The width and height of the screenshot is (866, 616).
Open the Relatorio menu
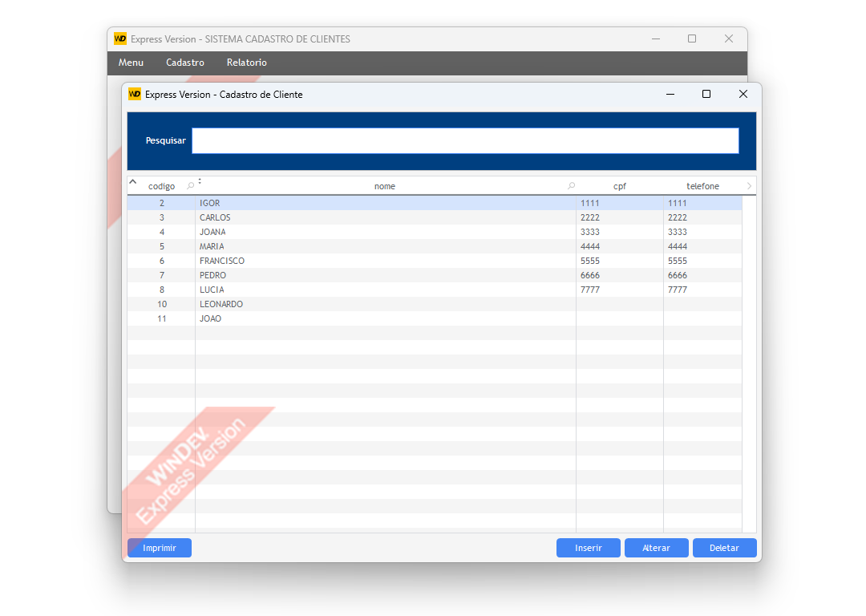[x=247, y=63]
